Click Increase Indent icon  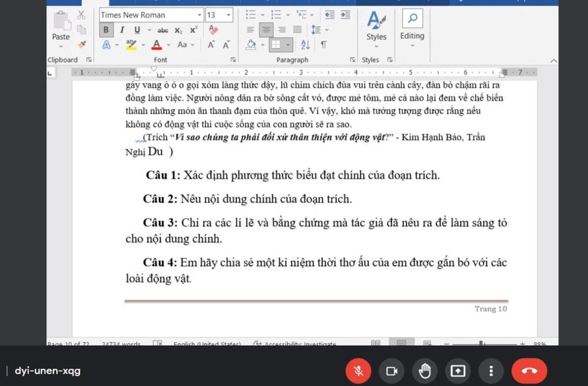[x=345, y=14]
